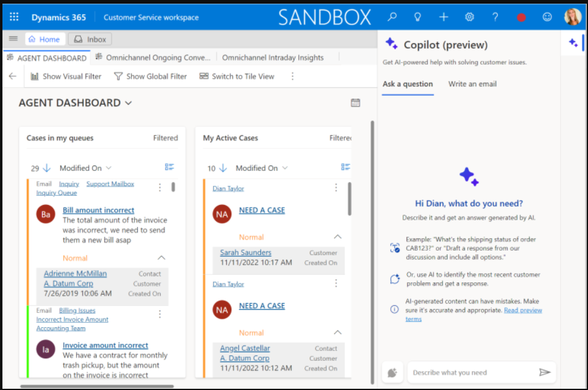Viewport: 588px width, 390px height.
Task: Open the toolbar more commands ellipsis
Action: click(x=293, y=76)
